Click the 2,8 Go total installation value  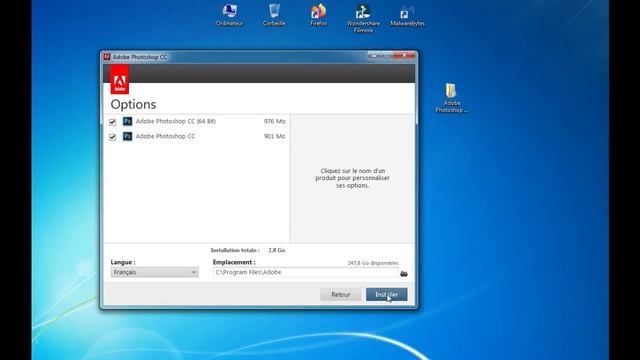pos(277,250)
